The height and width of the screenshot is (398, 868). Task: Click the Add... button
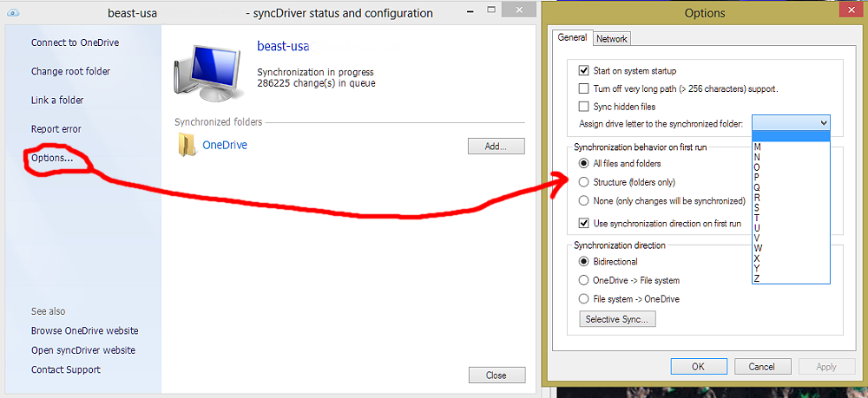click(x=496, y=146)
